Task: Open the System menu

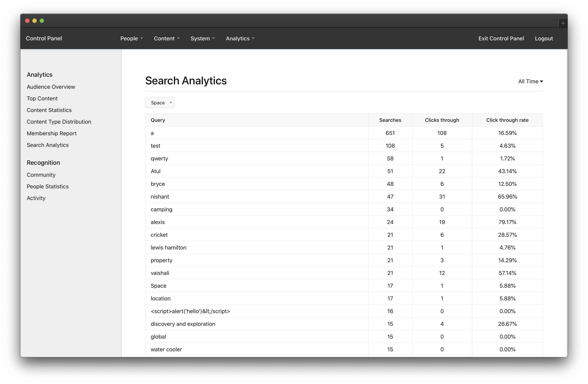Action: point(203,38)
